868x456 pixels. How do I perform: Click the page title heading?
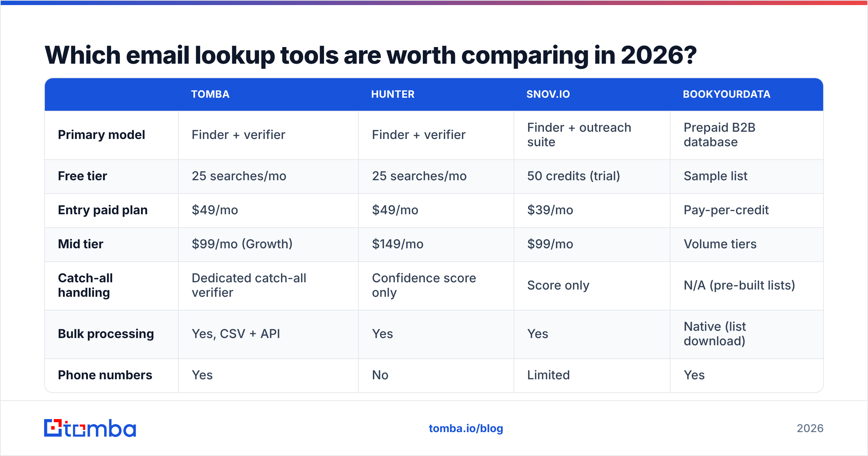click(370, 55)
